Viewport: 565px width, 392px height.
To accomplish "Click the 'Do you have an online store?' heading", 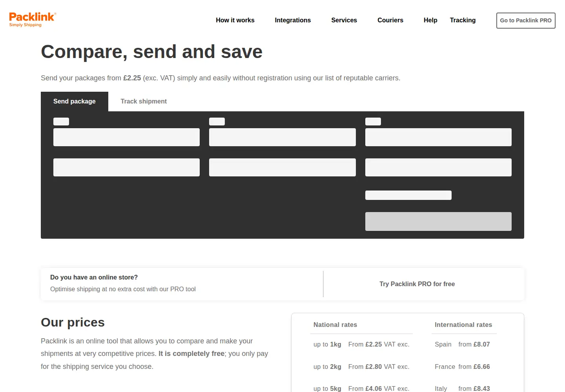I will (94, 277).
